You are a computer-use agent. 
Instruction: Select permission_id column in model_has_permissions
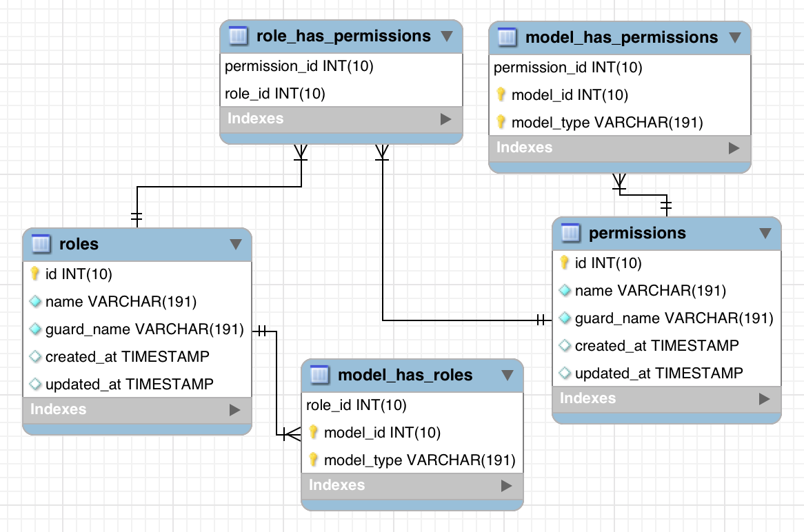[x=568, y=68]
